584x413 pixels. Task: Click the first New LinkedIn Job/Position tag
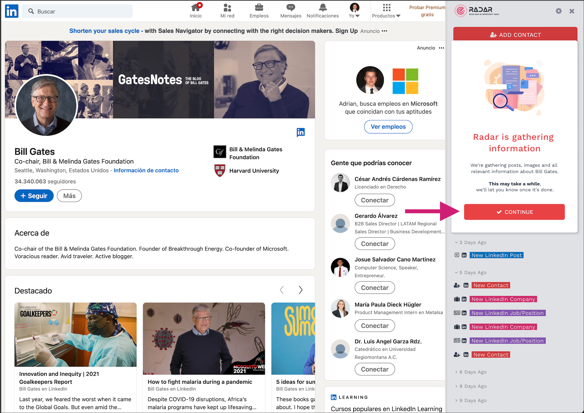coord(507,313)
